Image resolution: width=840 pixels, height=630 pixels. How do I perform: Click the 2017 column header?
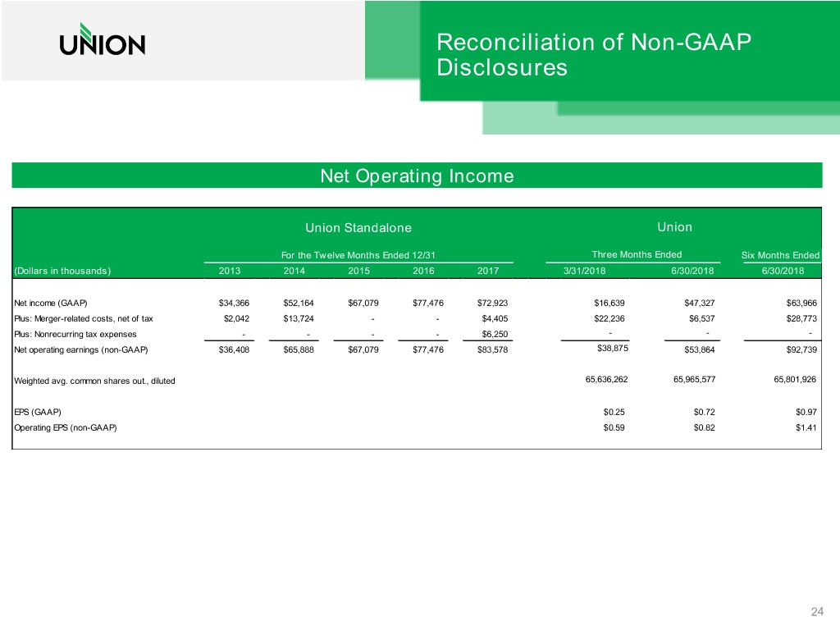click(x=487, y=271)
